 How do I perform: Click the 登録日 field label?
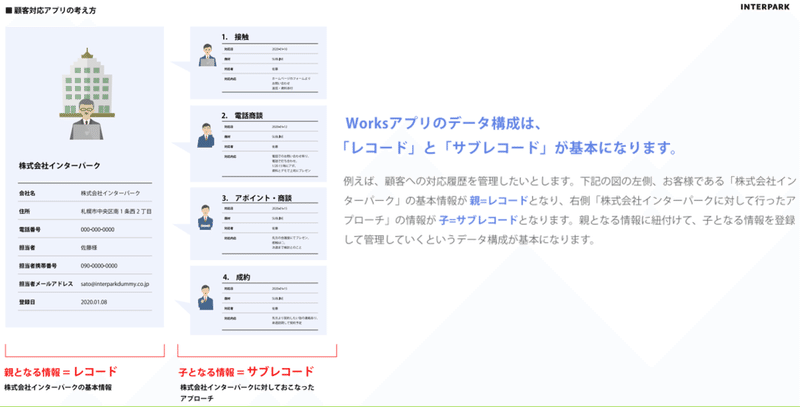[27, 302]
